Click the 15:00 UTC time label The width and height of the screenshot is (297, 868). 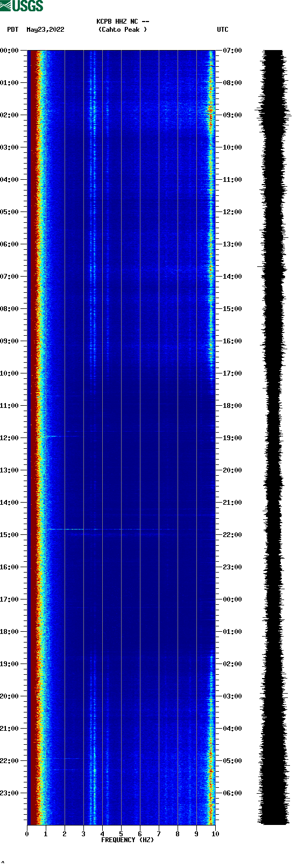[232, 309]
